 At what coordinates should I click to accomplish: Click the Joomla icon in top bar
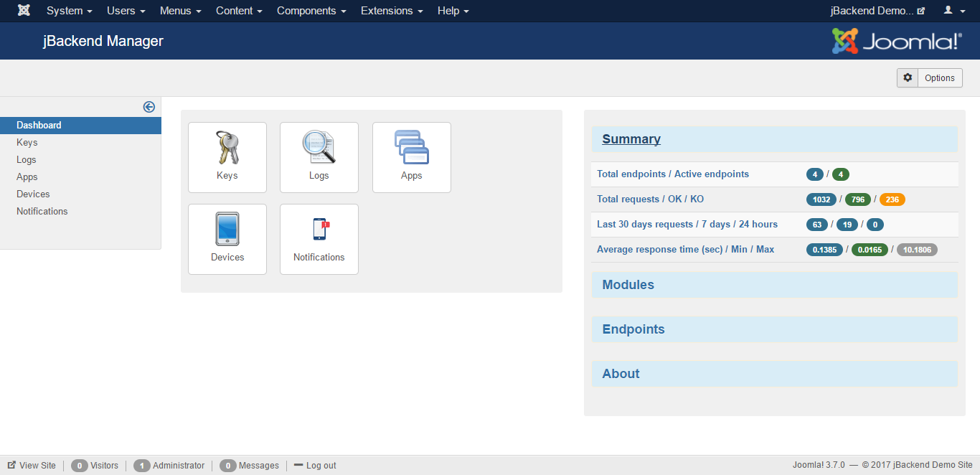pyautogui.click(x=24, y=11)
